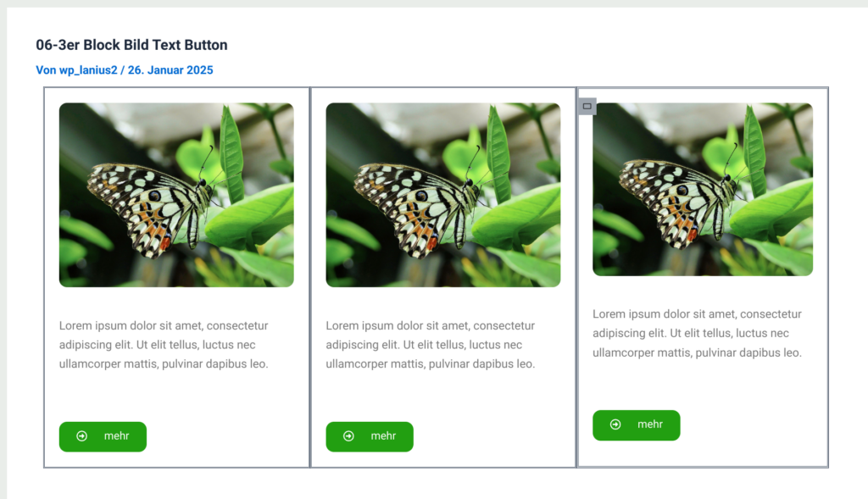This screenshot has height=499, width=868.
Task: Click arrow icon in the right column's mehr button
Action: pos(615,424)
